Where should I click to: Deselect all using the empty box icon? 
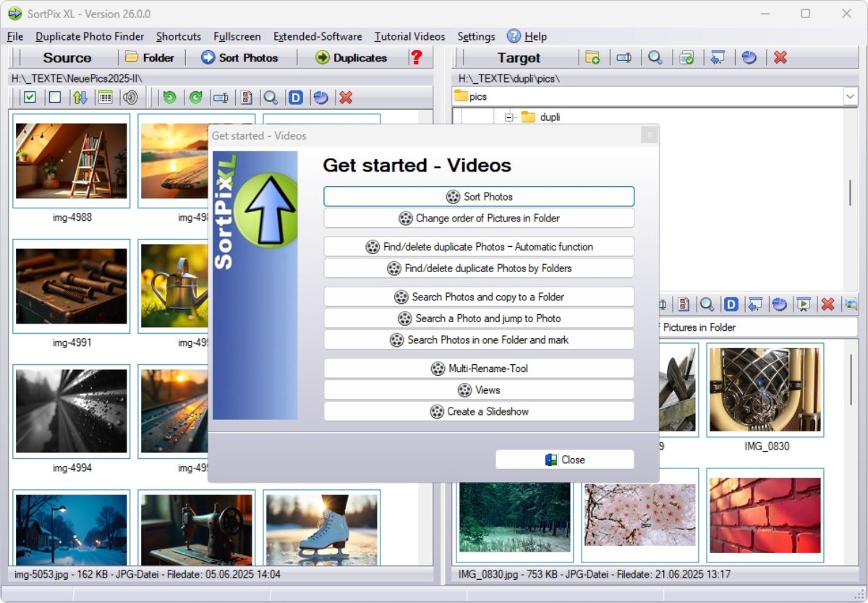click(54, 97)
